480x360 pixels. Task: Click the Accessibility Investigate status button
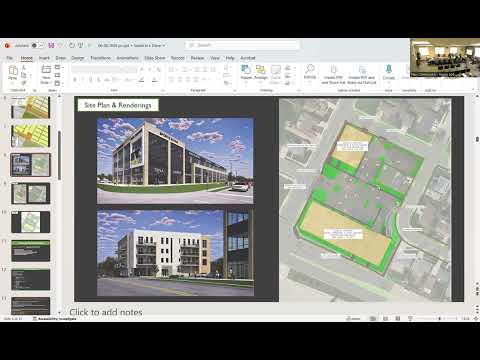point(55,319)
